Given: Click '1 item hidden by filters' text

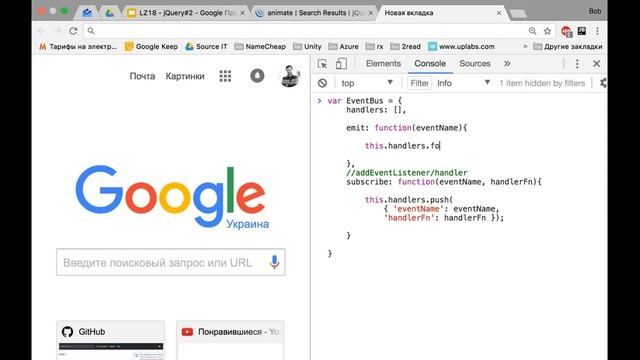Looking at the screenshot, I should tap(542, 83).
